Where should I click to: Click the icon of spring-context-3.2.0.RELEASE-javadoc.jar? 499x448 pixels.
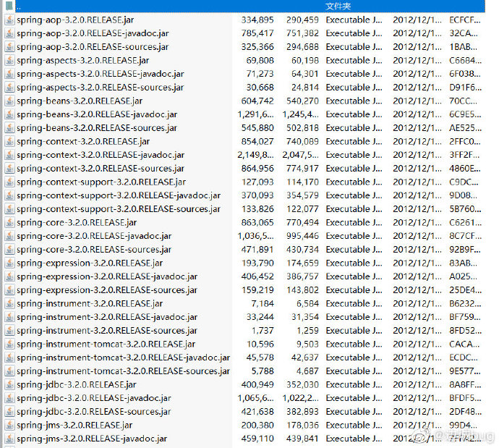(x=10, y=155)
